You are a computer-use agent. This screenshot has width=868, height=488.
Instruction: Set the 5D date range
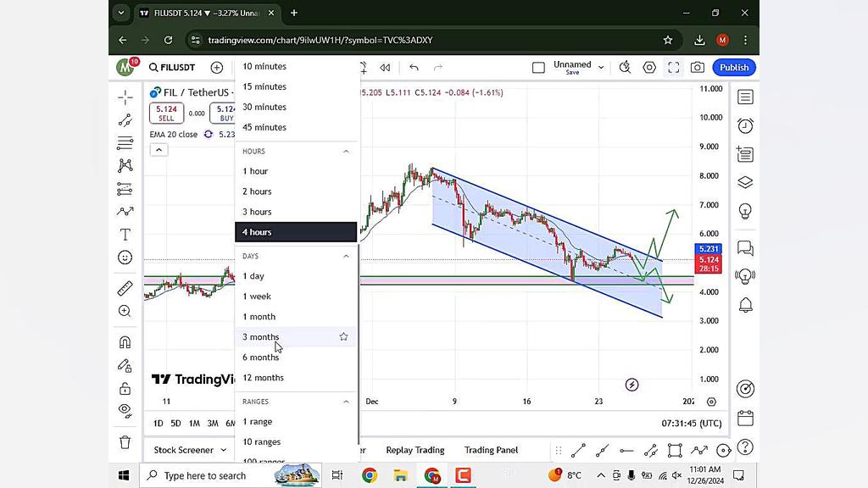175,424
